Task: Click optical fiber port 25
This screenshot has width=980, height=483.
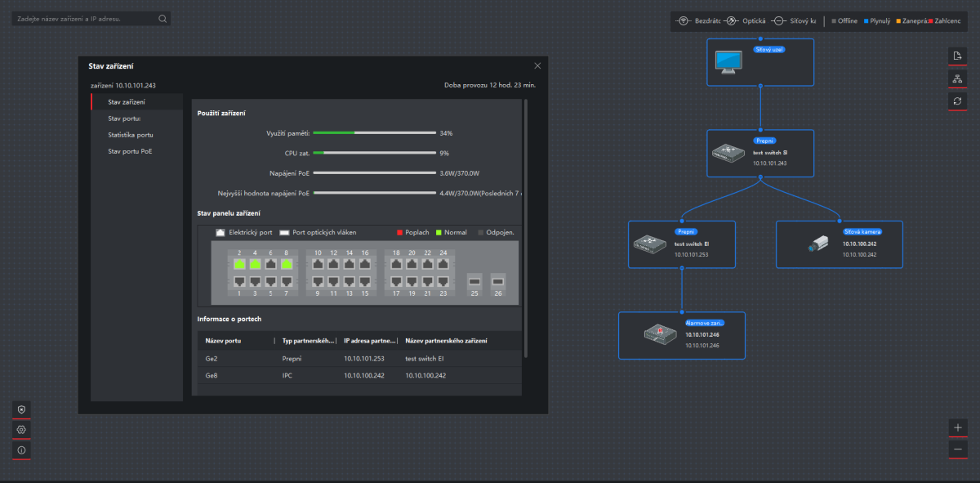Action: (474, 281)
